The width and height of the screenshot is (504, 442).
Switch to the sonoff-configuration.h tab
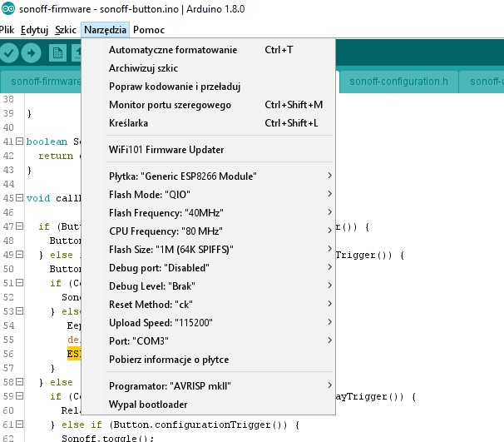[398, 82]
